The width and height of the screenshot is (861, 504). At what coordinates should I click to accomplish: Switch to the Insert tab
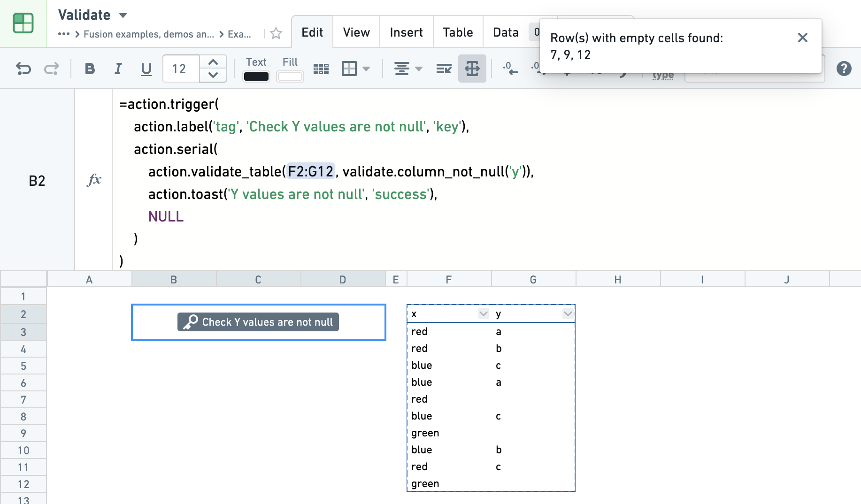(x=406, y=32)
